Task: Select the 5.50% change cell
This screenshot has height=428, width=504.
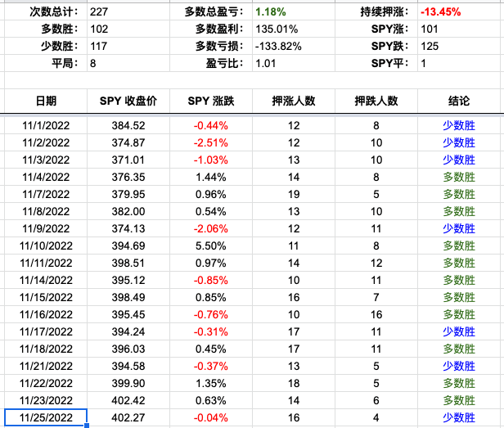Action: pos(211,246)
